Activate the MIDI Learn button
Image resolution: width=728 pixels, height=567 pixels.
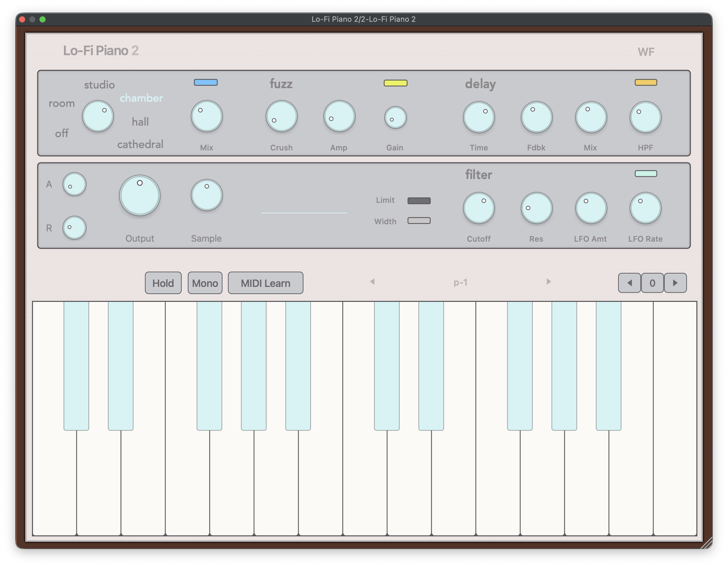(x=266, y=283)
